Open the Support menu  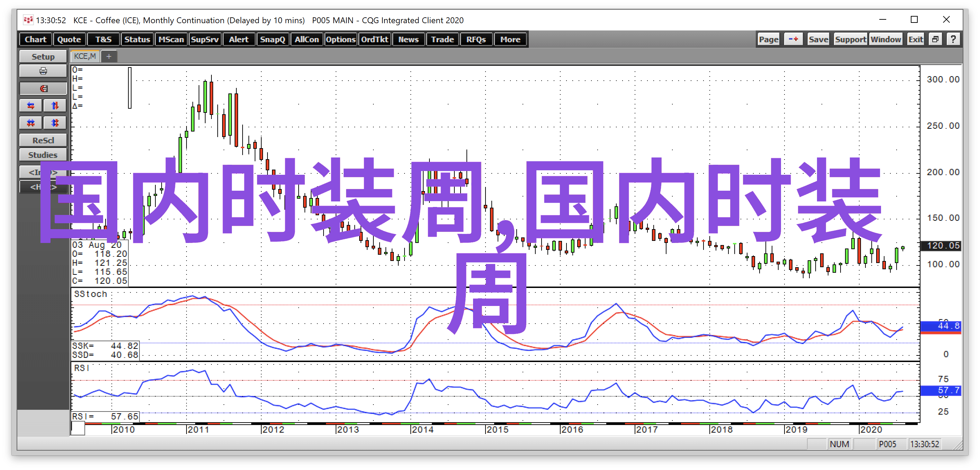tap(850, 39)
